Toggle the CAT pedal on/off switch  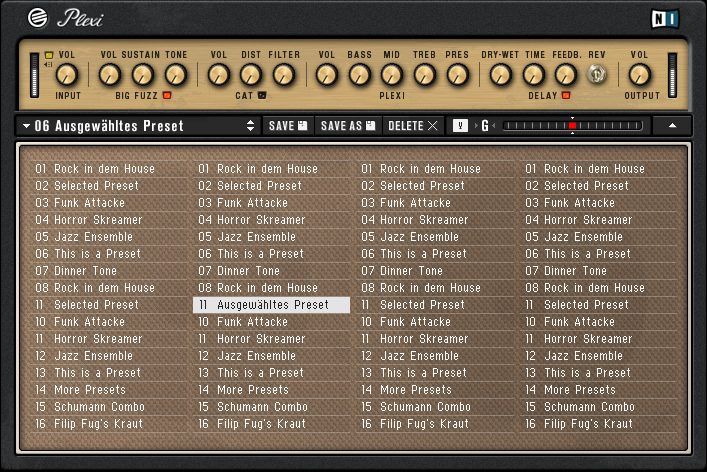click(262, 95)
